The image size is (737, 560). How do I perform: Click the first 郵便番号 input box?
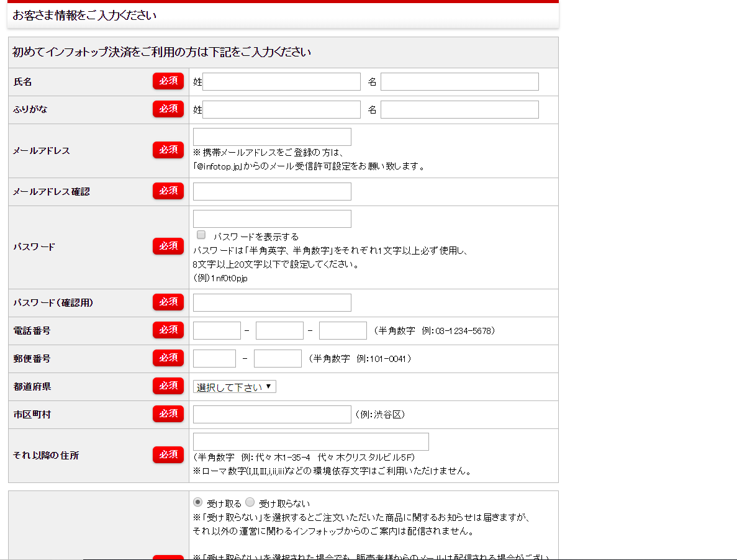(214, 358)
